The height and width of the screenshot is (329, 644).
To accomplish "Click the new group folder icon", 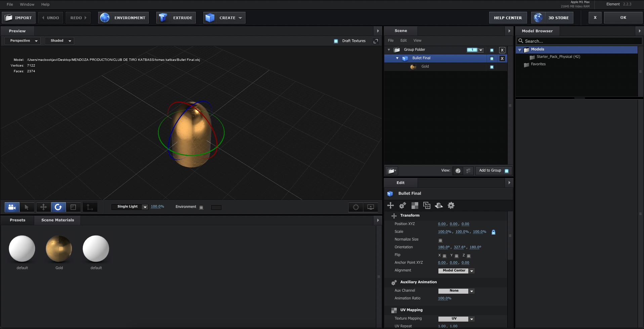I will (x=391, y=171).
